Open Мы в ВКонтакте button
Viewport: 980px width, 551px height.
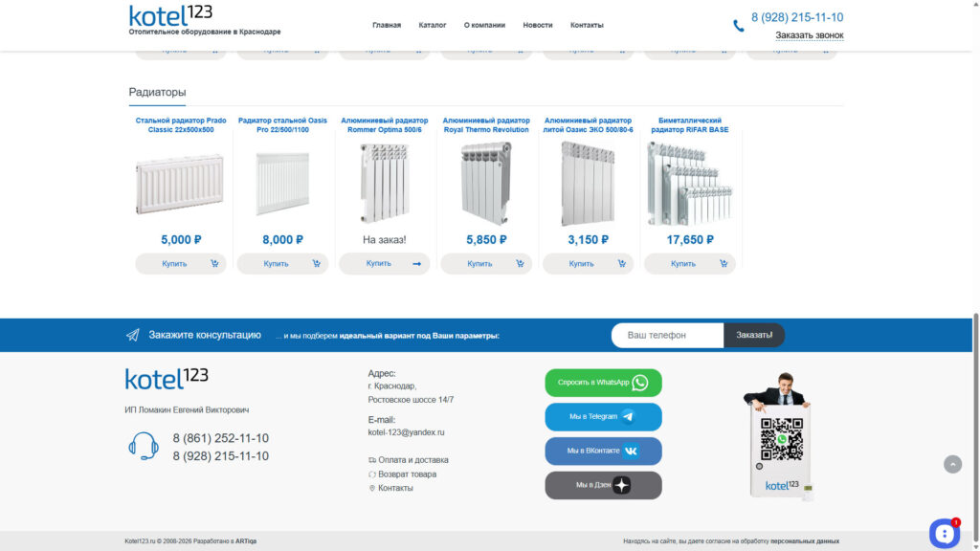tap(603, 451)
